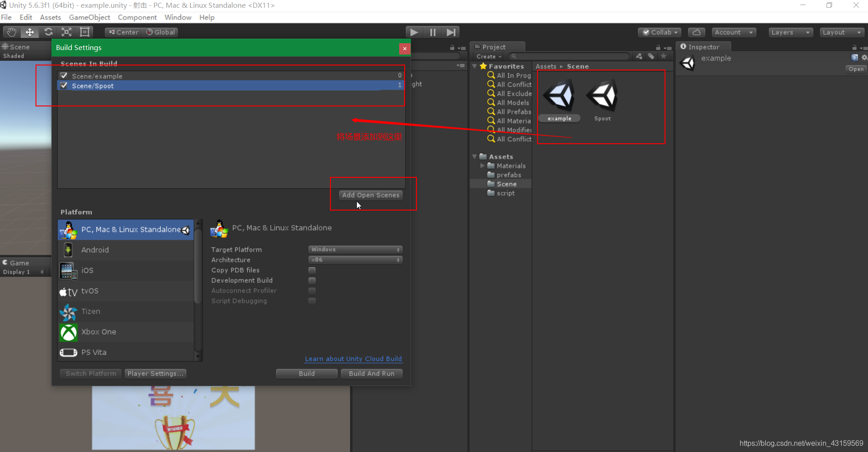This screenshot has height=452, width=868.
Task: Toggle Global handle rotation button
Action: pyautogui.click(x=160, y=32)
